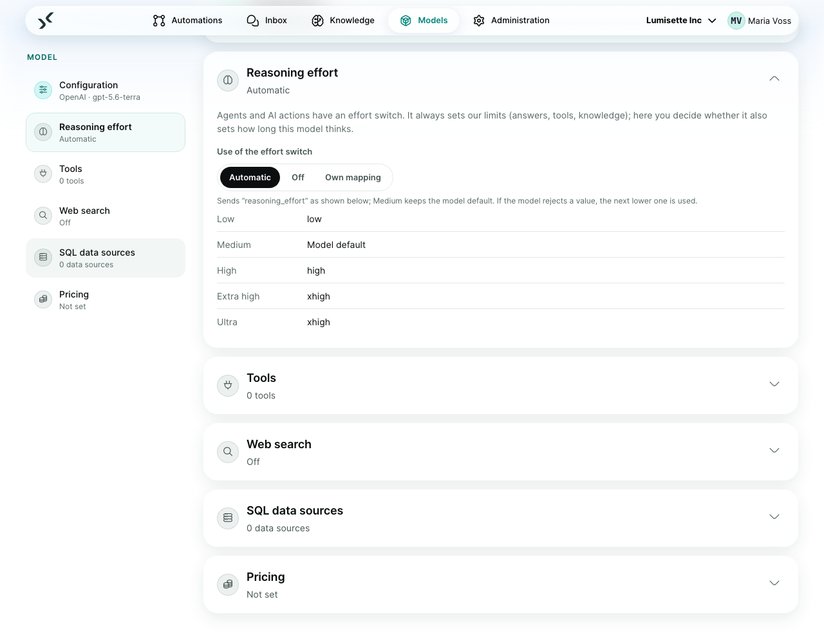This screenshot has width=824, height=644.
Task: Click the Configuration sliders icon in sidebar
Action: 43,90
